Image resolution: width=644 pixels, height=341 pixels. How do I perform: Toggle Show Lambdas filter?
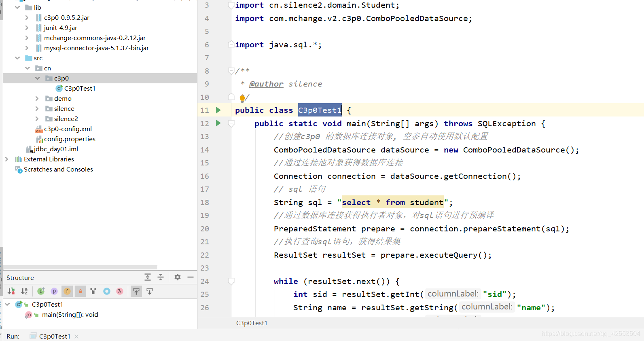(x=120, y=291)
